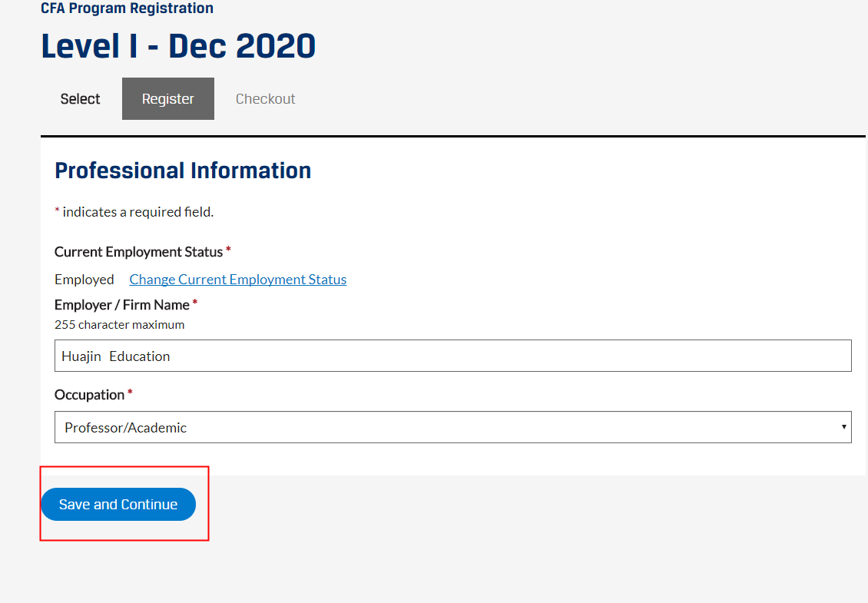Click the CFA Program Registration text
This screenshot has height=603, width=868.
[x=127, y=8]
